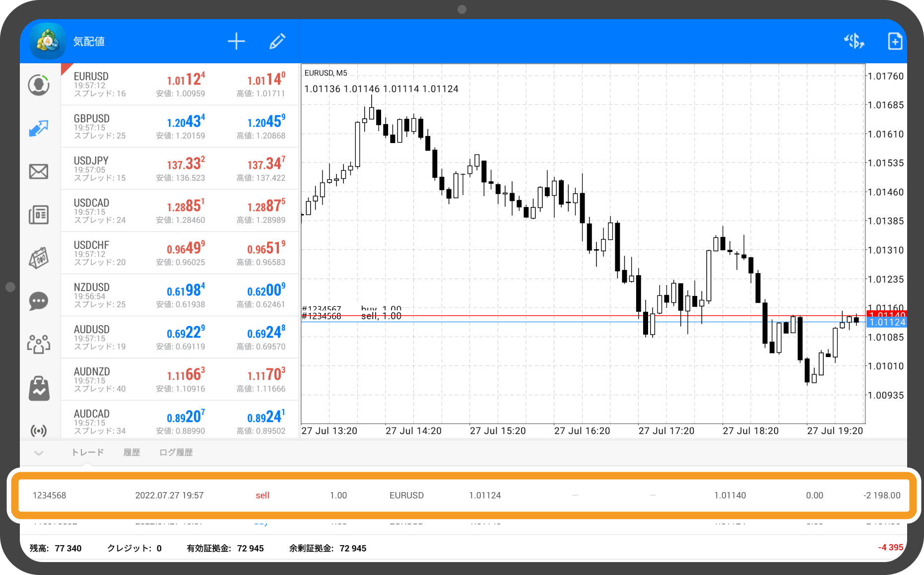924x575 pixels.
Task: Tap the plus icon to add symbol
Action: coord(236,41)
